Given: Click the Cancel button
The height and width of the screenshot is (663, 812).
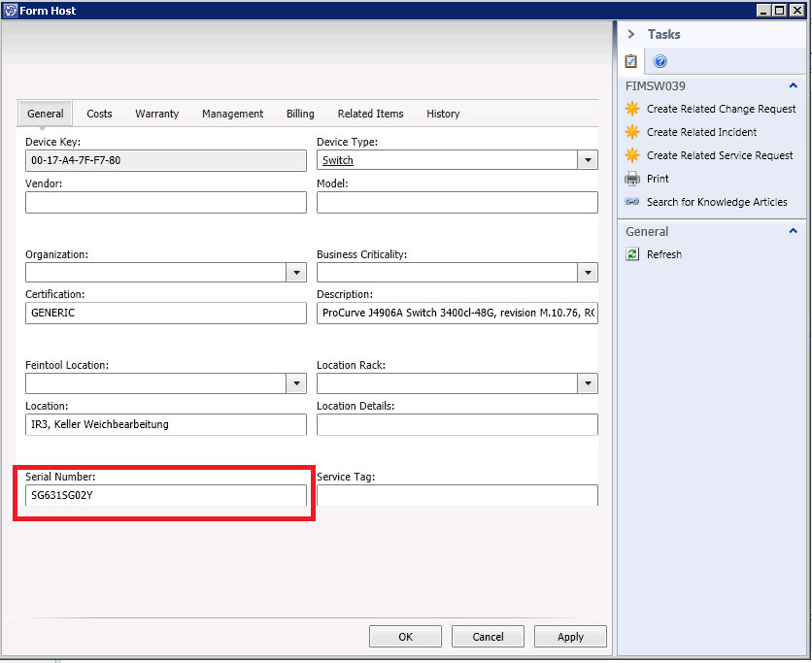Looking at the screenshot, I should (x=488, y=637).
